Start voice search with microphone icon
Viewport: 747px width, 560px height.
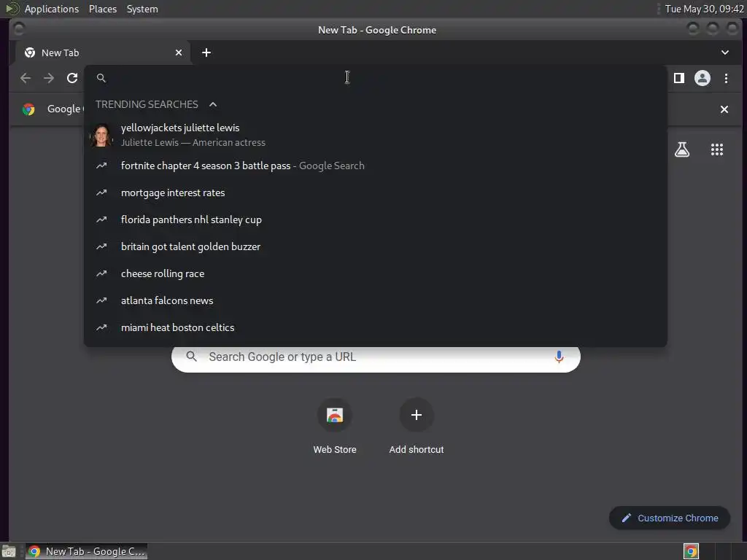click(559, 357)
